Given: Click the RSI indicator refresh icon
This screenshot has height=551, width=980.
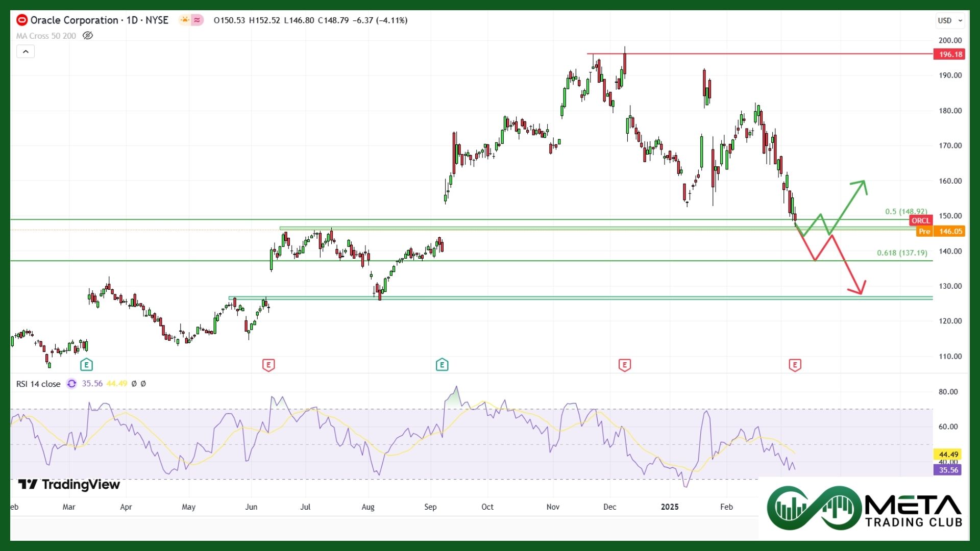Looking at the screenshot, I should coord(71,384).
